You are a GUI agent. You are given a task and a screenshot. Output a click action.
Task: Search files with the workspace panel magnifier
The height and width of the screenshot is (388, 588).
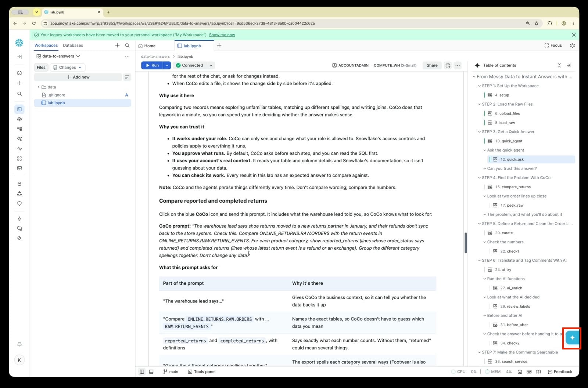point(127,46)
